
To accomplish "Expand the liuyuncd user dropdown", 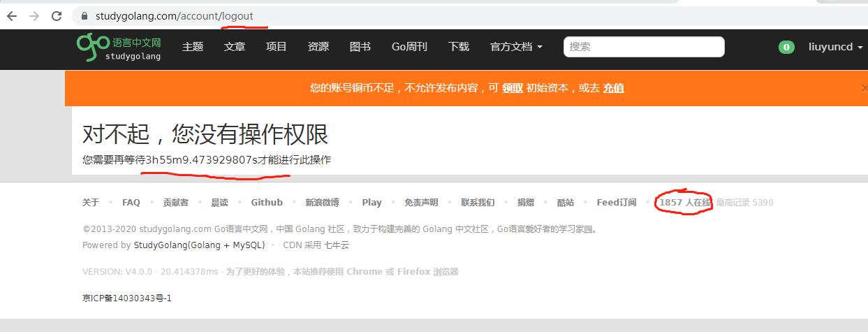I will (836, 47).
